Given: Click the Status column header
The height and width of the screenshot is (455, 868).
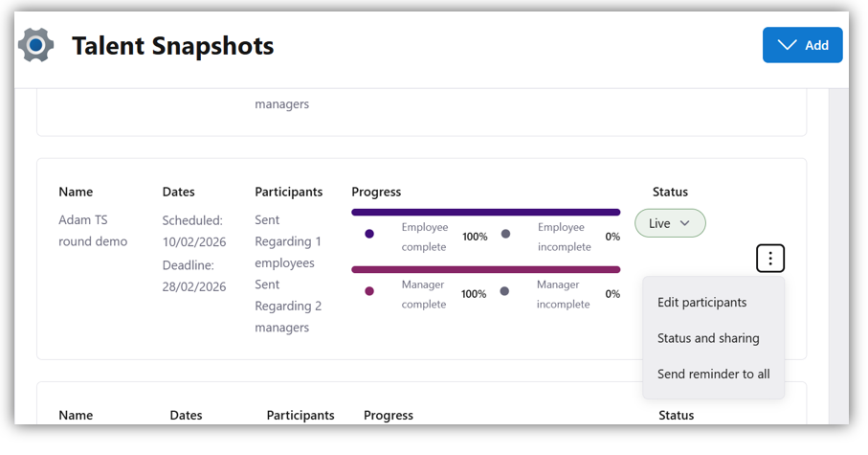Looking at the screenshot, I should coord(670,192).
